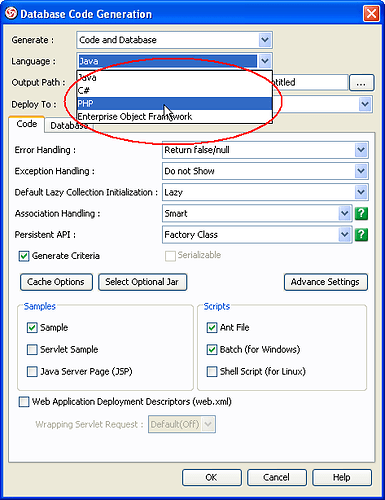
Task: Uncheck the Sample checkbox
Action: point(32,328)
